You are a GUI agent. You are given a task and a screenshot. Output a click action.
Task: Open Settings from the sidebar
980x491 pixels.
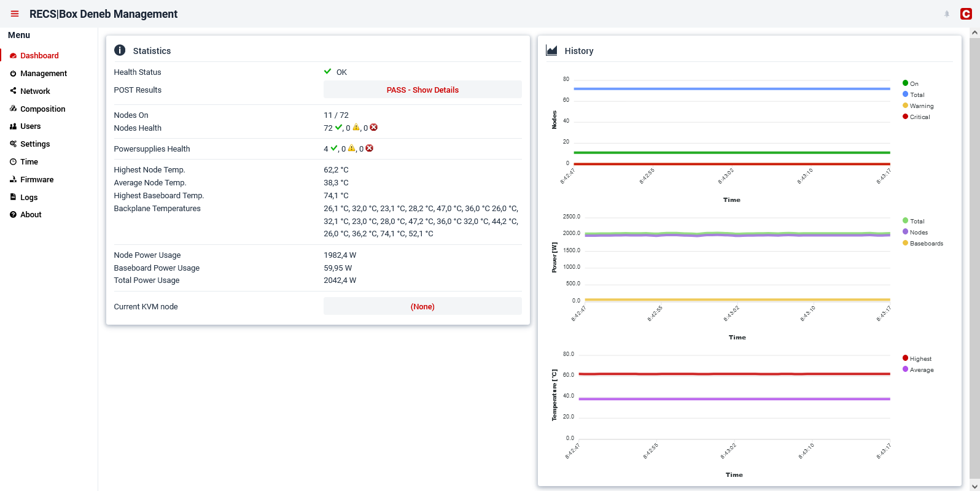pos(35,144)
